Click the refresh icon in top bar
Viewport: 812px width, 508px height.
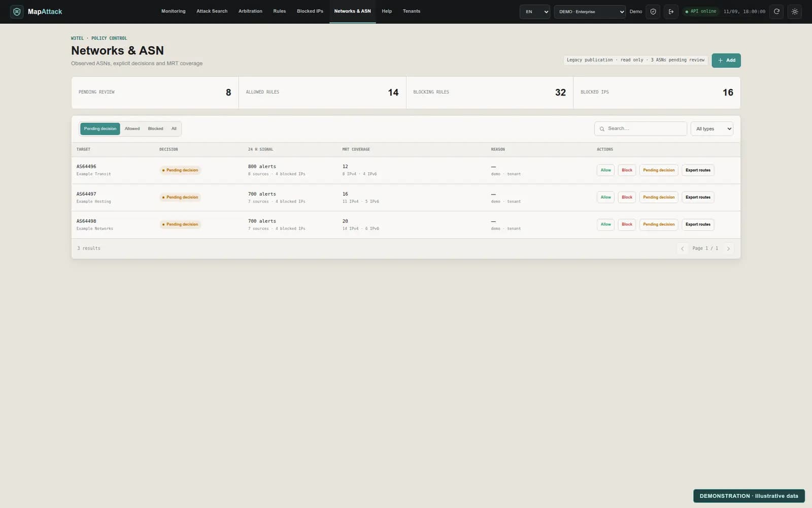(776, 12)
